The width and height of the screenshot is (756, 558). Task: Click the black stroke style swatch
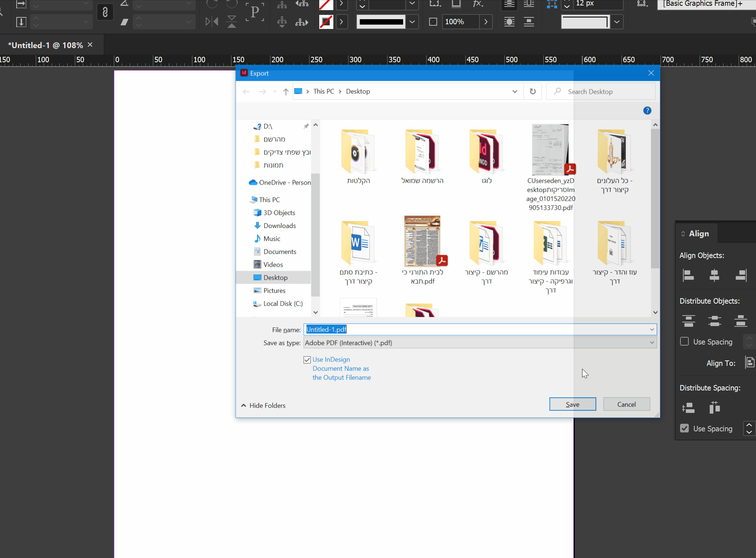(381, 22)
